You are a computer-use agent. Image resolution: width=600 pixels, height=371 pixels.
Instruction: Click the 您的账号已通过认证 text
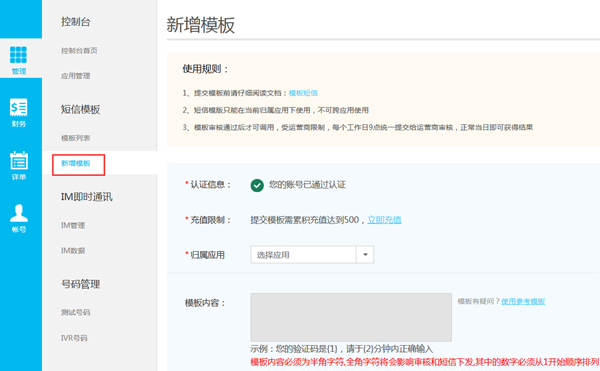307,185
